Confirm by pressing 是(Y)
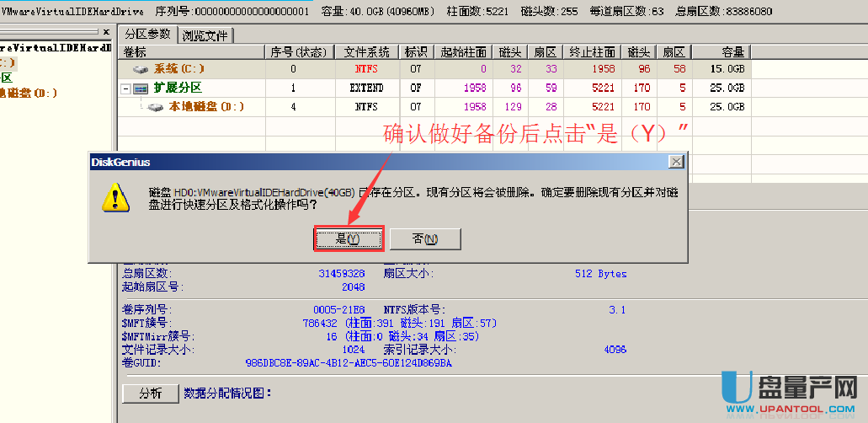Image resolution: width=868 pixels, height=423 pixels. point(349,239)
